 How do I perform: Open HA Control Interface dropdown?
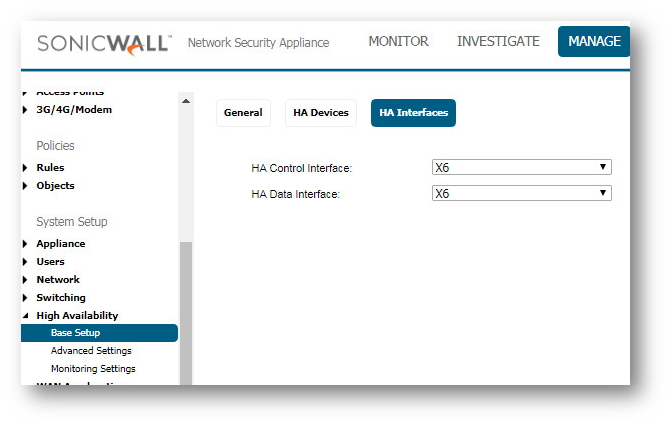[x=521, y=168]
